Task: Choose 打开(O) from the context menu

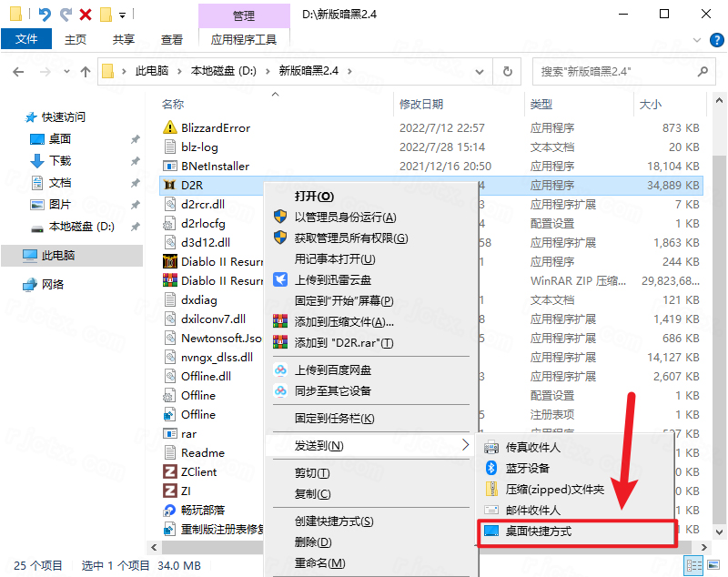Action: [x=314, y=196]
